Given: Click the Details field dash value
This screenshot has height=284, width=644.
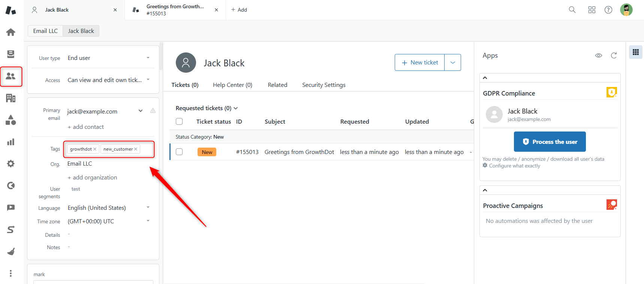Looking at the screenshot, I should (69, 234).
